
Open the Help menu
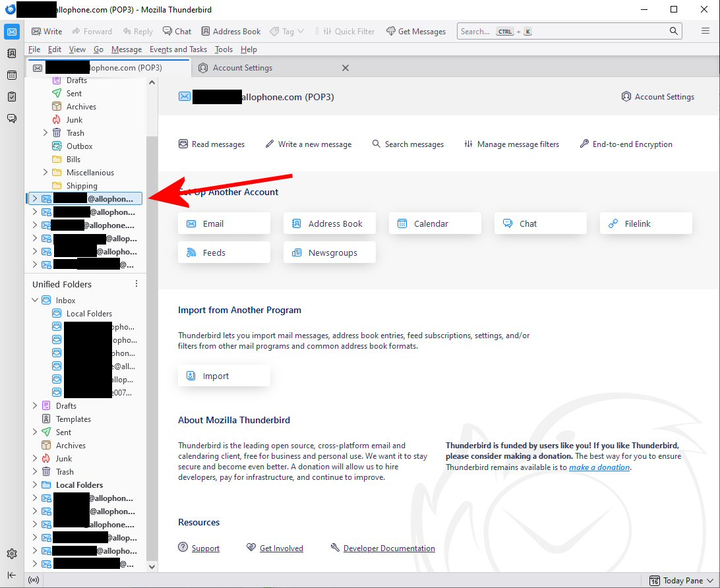249,49
